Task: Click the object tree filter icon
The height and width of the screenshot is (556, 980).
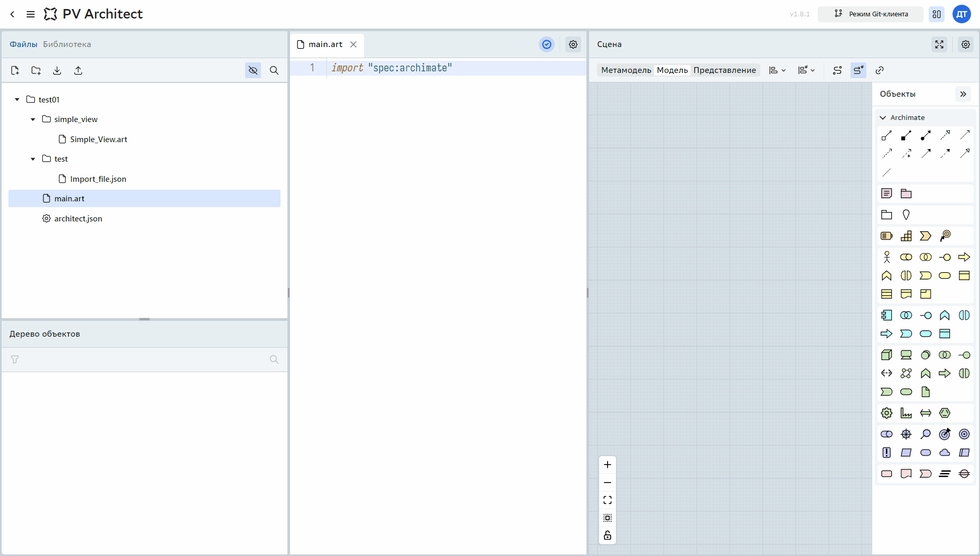Action: pos(15,359)
